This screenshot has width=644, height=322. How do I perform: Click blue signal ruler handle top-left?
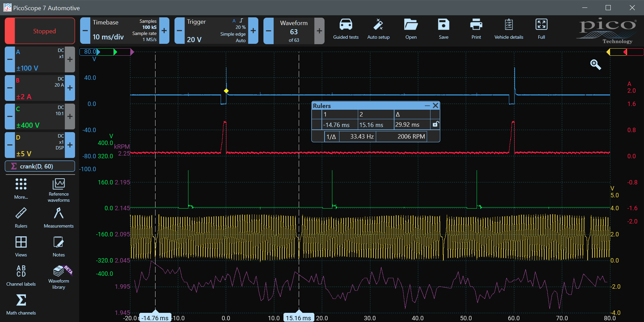(98, 52)
